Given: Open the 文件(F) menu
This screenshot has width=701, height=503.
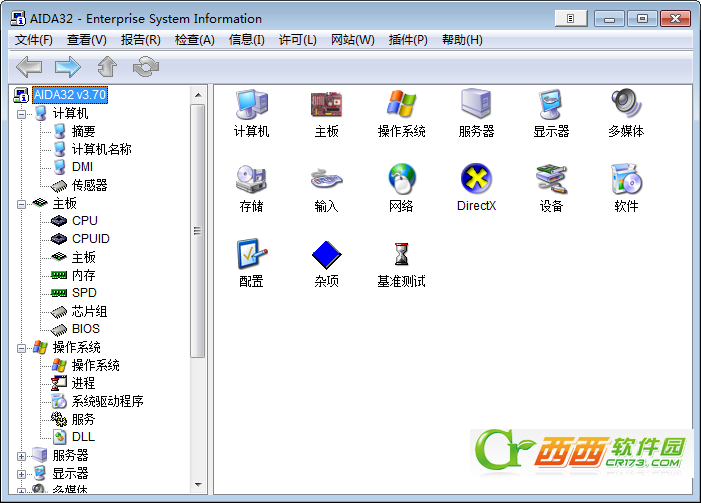Looking at the screenshot, I should click(34, 40).
